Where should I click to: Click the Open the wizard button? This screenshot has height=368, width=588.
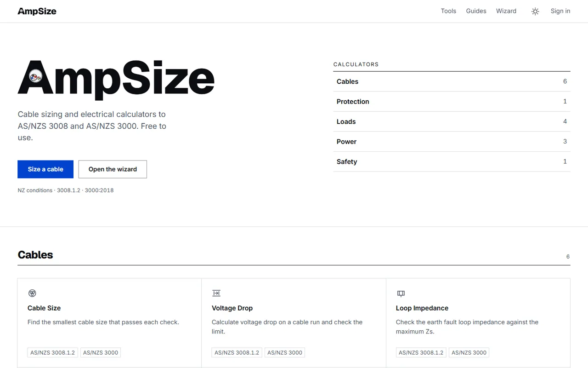click(x=113, y=169)
